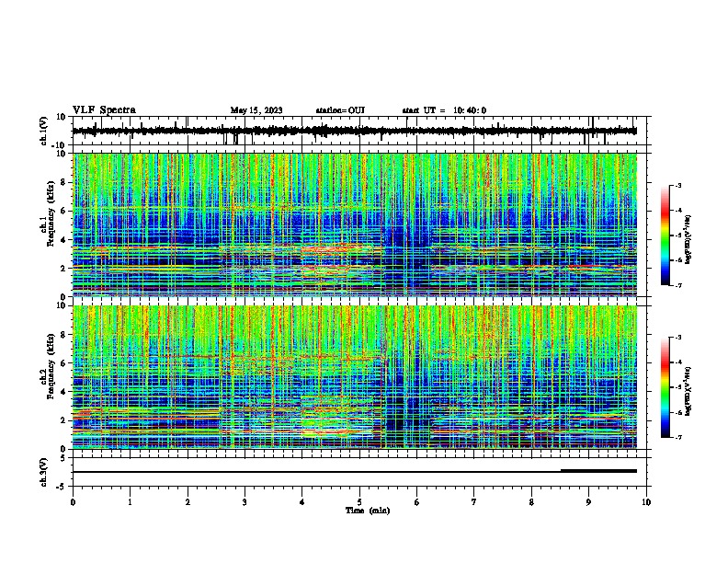
Task: Click inside the ch.2 spectrogram panel
Action: point(355,377)
